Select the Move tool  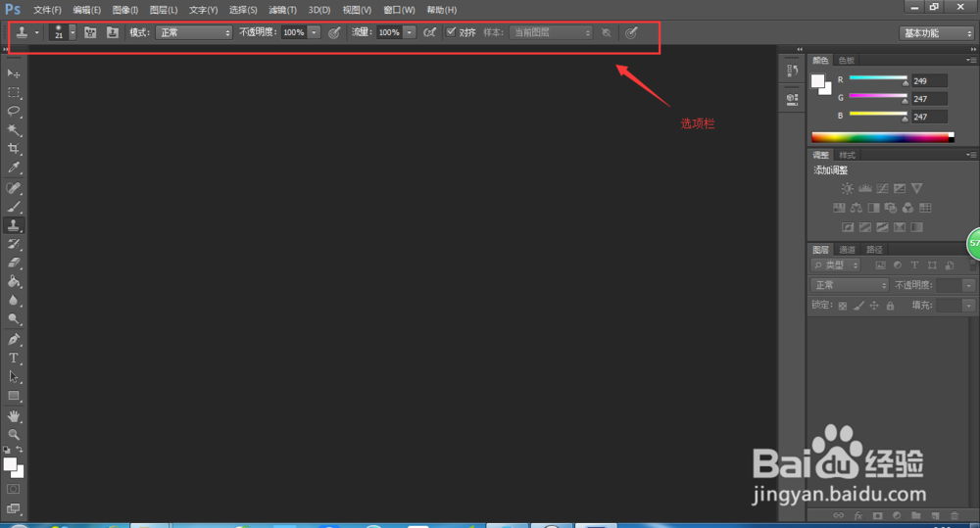pos(13,73)
